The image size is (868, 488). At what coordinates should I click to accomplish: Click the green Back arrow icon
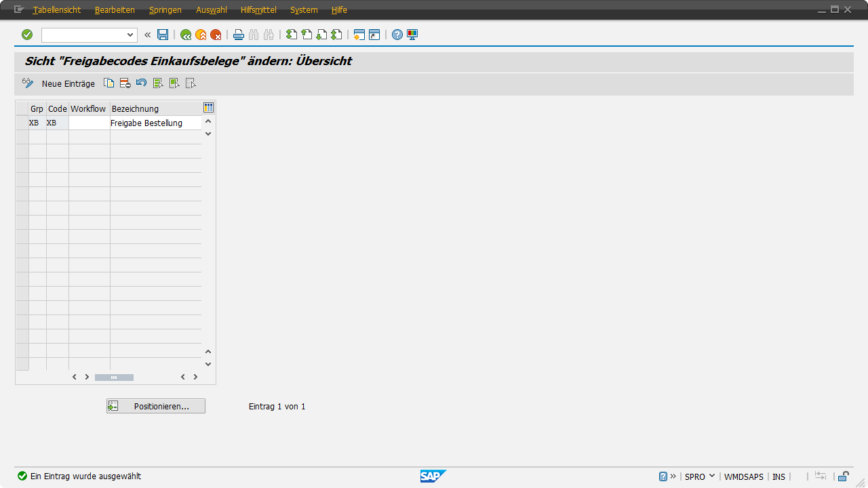coord(185,35)
